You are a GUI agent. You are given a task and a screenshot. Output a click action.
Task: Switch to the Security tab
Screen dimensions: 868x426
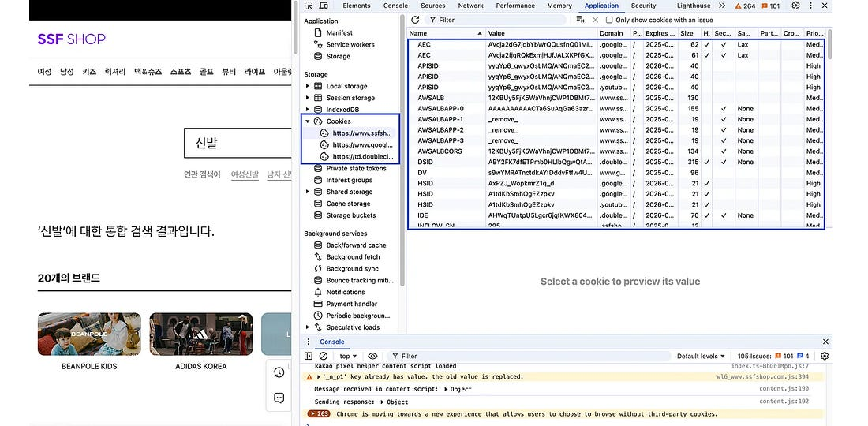pyautogui.click(x=643, y=6)
